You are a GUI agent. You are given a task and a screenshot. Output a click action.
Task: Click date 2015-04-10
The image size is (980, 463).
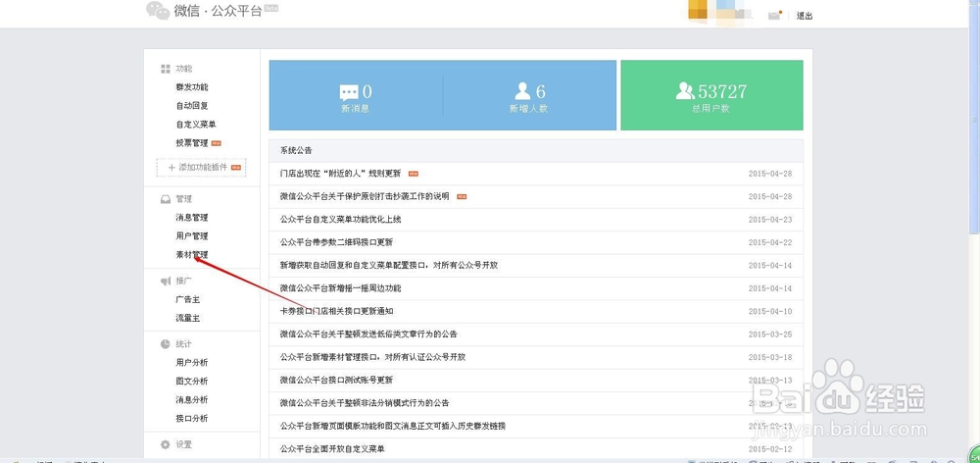[x=770, y=311]
